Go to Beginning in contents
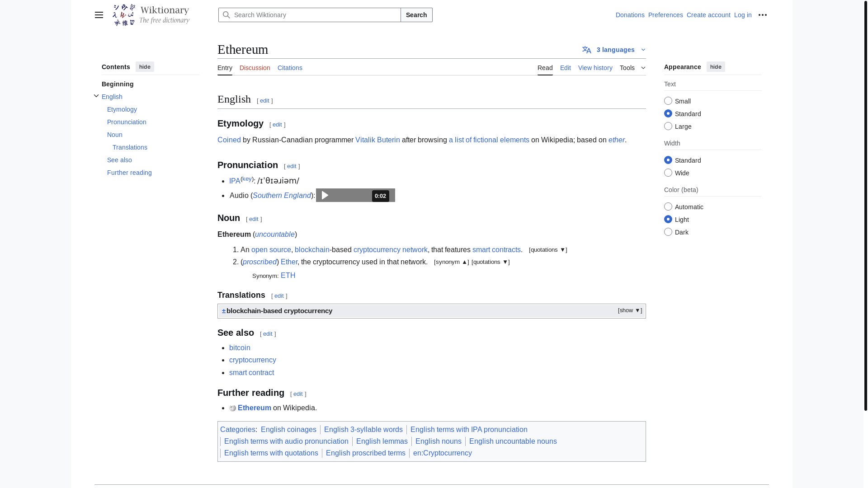 pyautogui.click(x=118, y=84)
